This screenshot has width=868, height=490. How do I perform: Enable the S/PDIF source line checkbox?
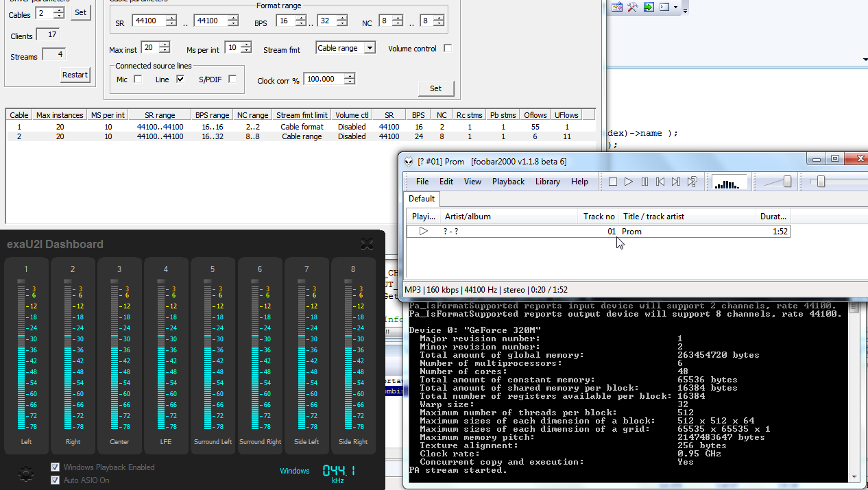pyautogui.click(x=232, y=79)
